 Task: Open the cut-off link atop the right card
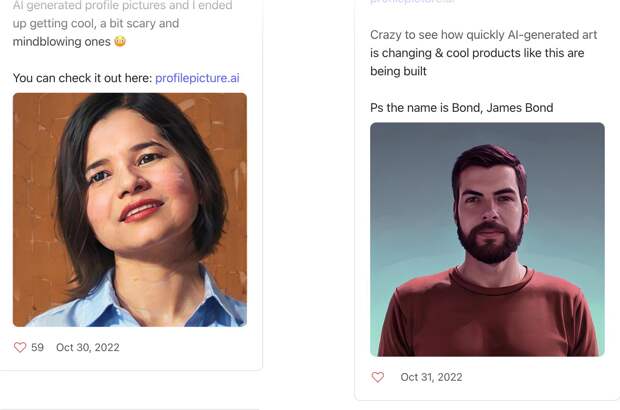[x=412, y=3]
